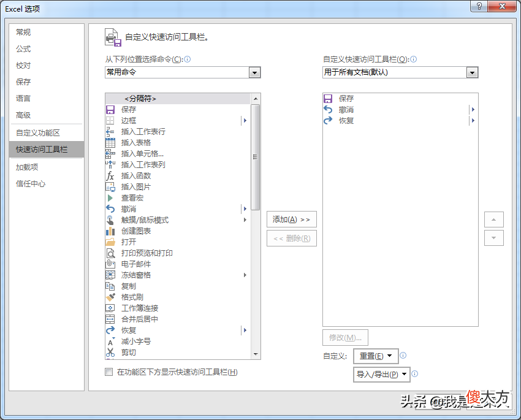Image resolution: width=521 pixels, height=420 pixels.
Task: Expand the 重置 reset dropdown button
Action: coord(376,356)
